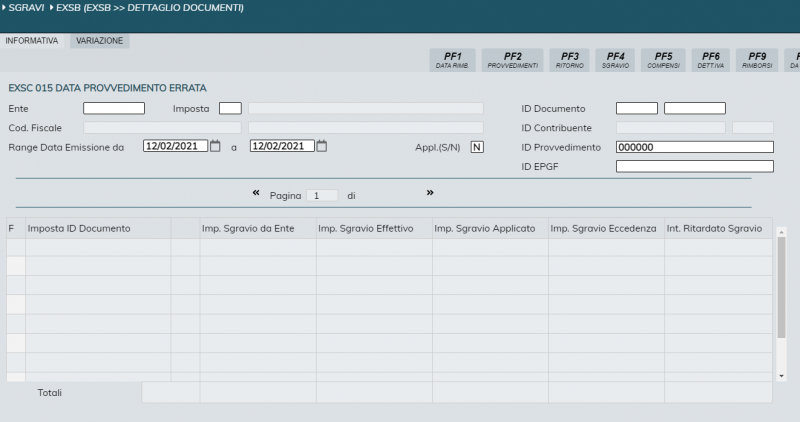The width and height of the screenshot is (800, 422).
Task: Open calendar for start emission date
Action: coord(215,146)
